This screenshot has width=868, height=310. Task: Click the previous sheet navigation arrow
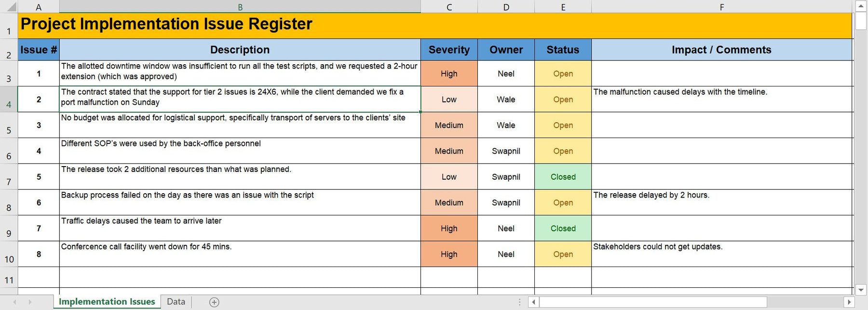click(x=15, y=302)
